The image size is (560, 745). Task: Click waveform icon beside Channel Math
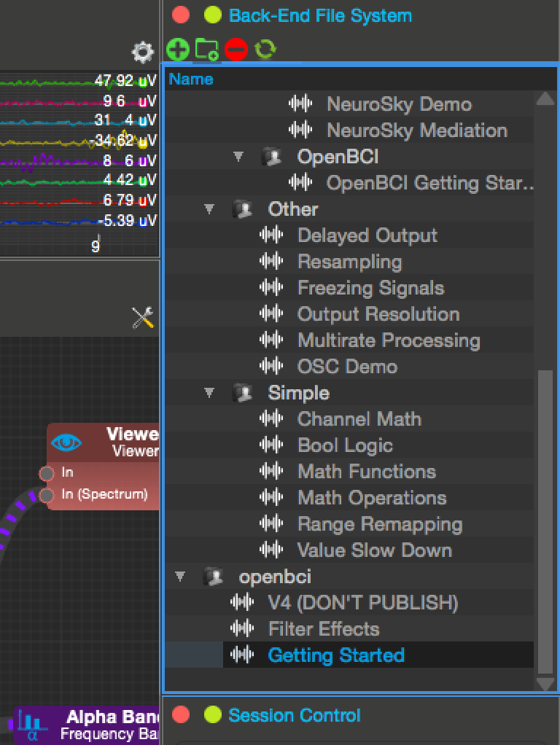(x=271, y=418)
